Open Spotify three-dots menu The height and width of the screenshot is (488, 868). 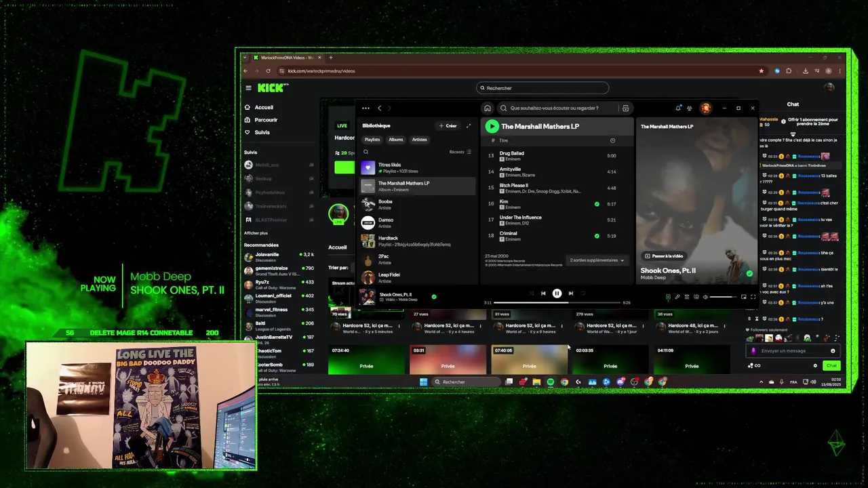click(366, 108)
